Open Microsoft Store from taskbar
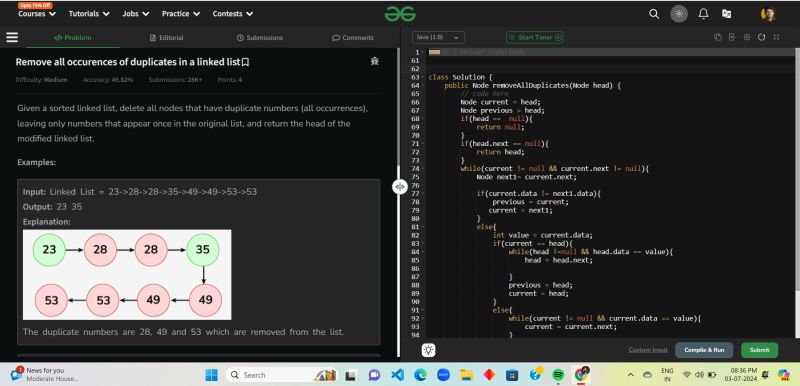Viewport: 800px width, 386px height. coord(512,375)
